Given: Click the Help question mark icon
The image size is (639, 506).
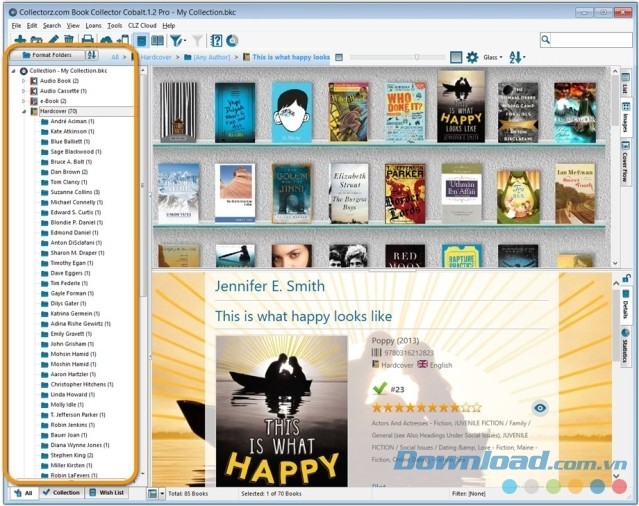Looking at the screenshot, I should coord(216,40).
